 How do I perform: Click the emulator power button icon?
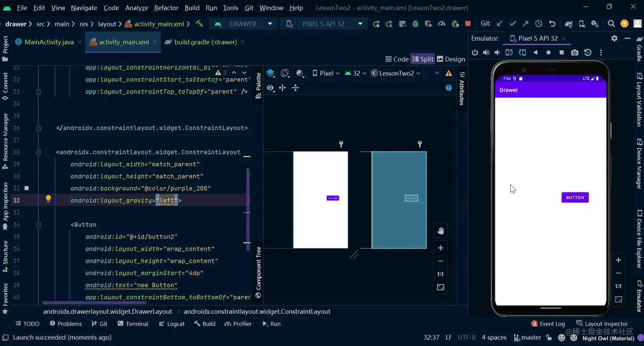pyautogui.click(x=475, y=52)
